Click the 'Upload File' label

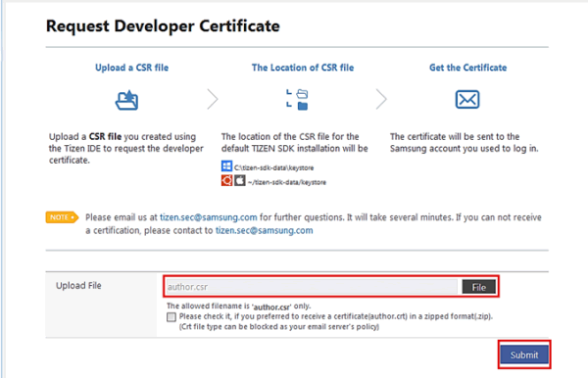78,286
